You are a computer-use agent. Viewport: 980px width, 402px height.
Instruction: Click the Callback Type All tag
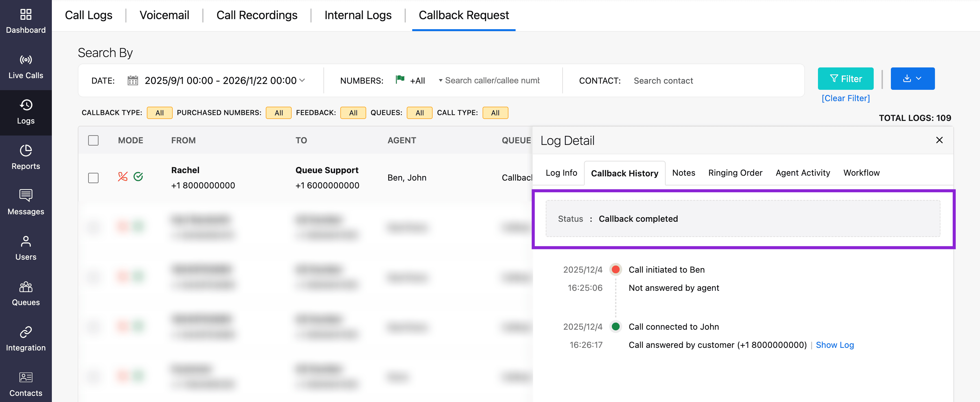click(x=159, y=113)
